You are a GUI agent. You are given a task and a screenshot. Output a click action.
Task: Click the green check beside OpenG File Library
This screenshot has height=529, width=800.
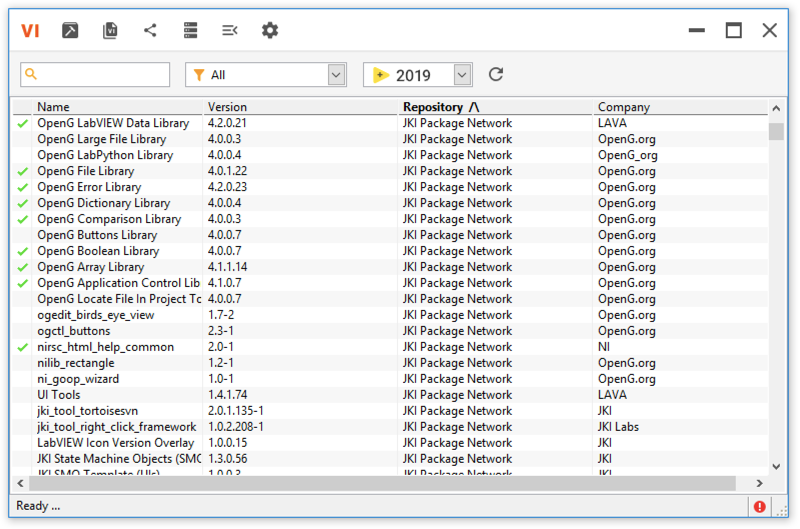(x=22, y=171)
